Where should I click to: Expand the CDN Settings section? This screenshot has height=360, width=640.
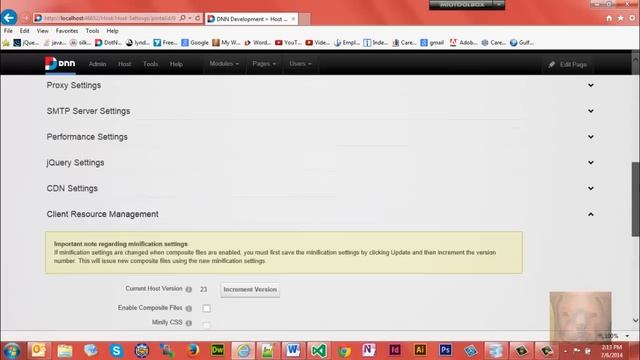(x=591, y=188)
